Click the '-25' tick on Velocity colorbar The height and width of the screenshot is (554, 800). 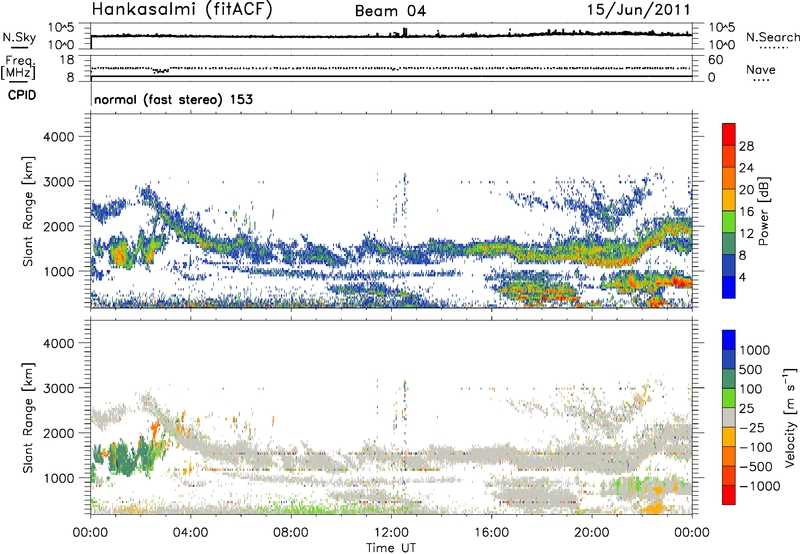click(752, 427)
